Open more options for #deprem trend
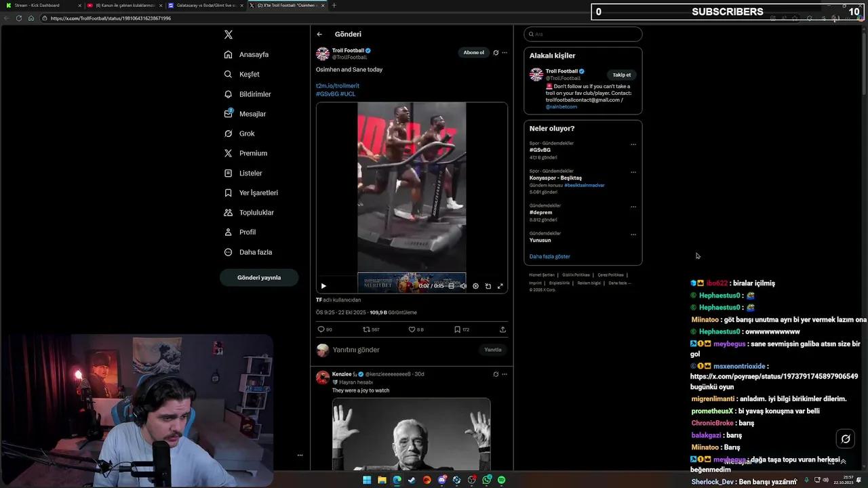Screen dimensions: 868x488 click(x=633, y=207)
